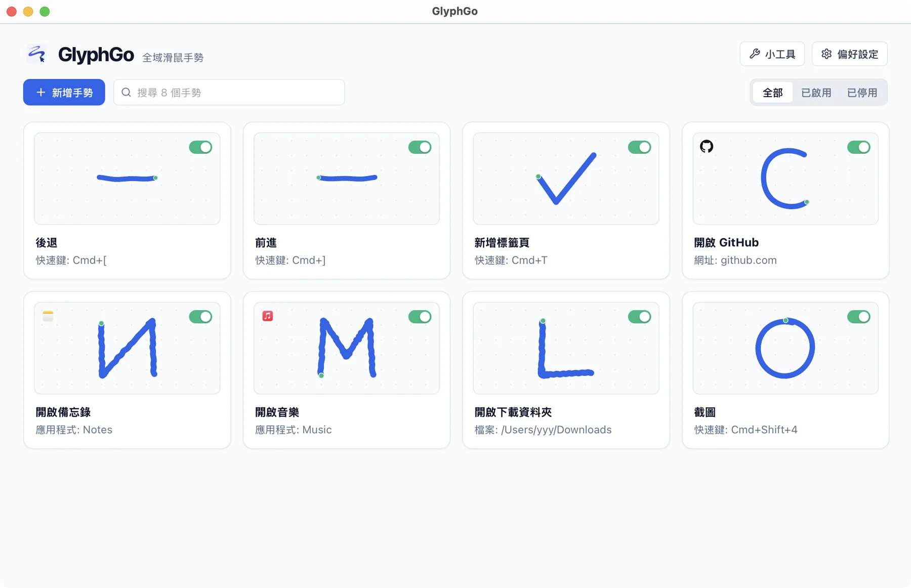Screen dimensions: 911x588
Task: Click the 應用程式: Music text
Action: point(294,430)
